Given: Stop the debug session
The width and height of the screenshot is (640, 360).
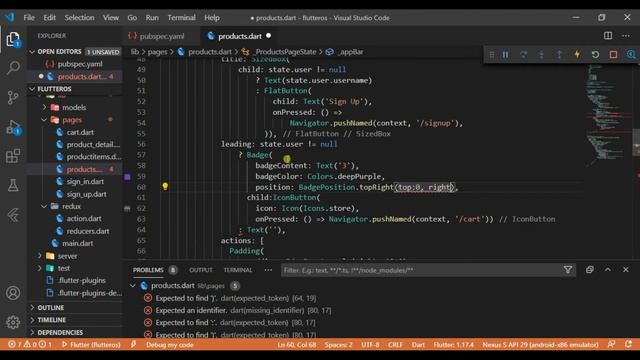Looking at the screenshot, I should pyautogui.click(x=613, y=54).
